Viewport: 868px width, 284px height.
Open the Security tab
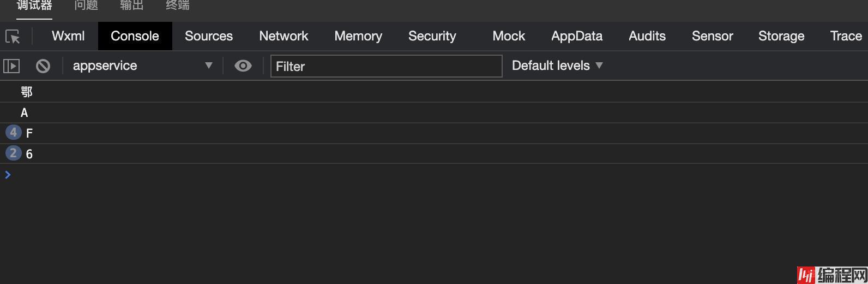point(432,36)
